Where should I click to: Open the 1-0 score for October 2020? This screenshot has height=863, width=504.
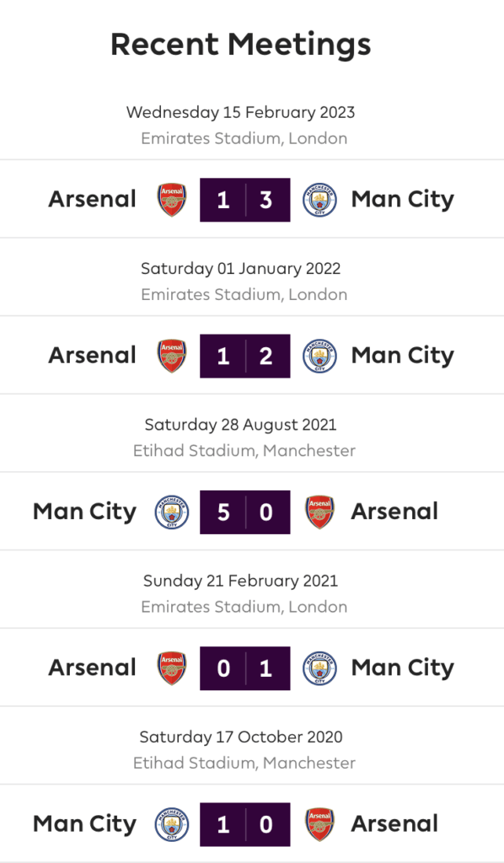[245, 824]
